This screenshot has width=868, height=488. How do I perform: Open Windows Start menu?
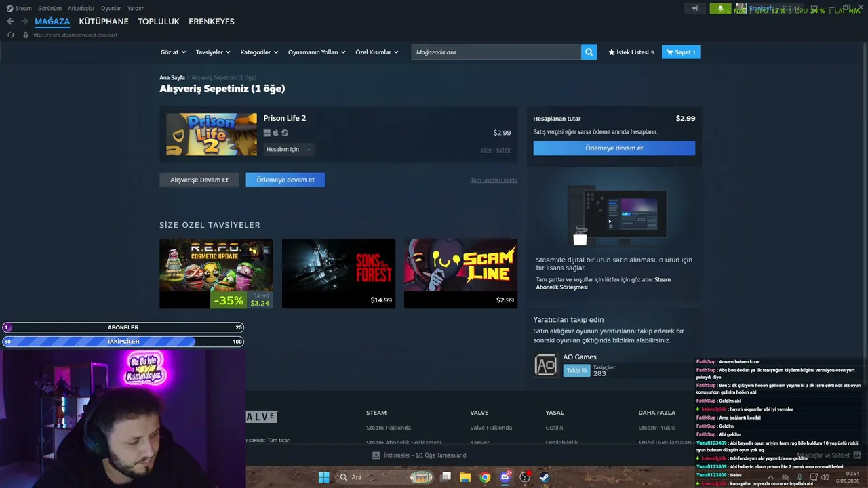pos(324,477)
